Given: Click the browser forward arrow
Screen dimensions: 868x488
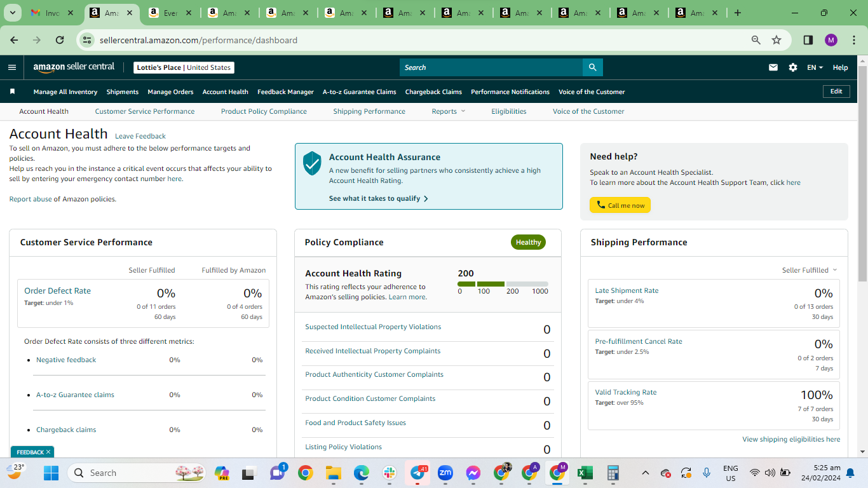Looking at the screenshot, I should [x=37, y=40].
